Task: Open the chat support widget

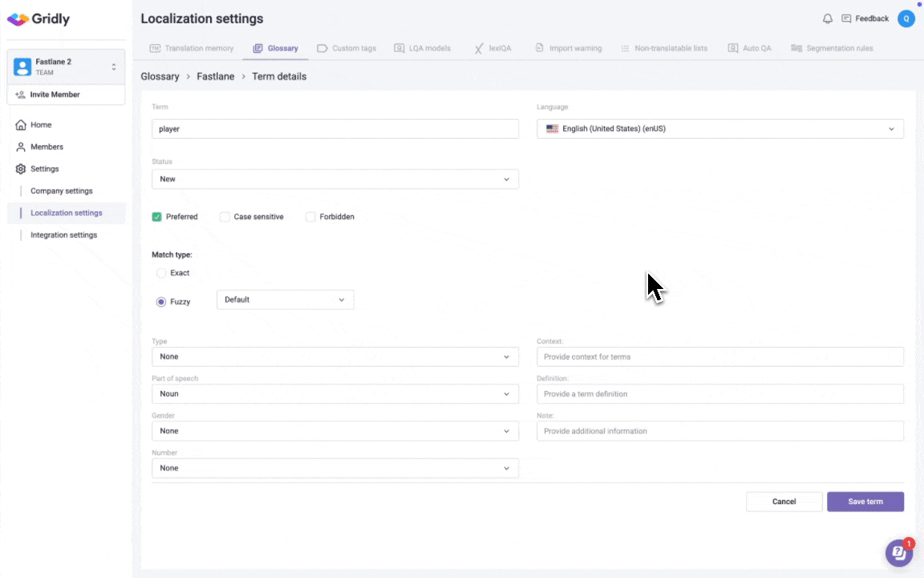Action: click(898, 553)
